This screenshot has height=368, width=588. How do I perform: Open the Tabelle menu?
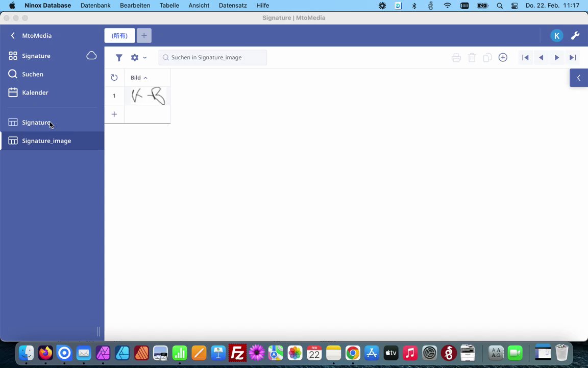[x=169, y=6]
